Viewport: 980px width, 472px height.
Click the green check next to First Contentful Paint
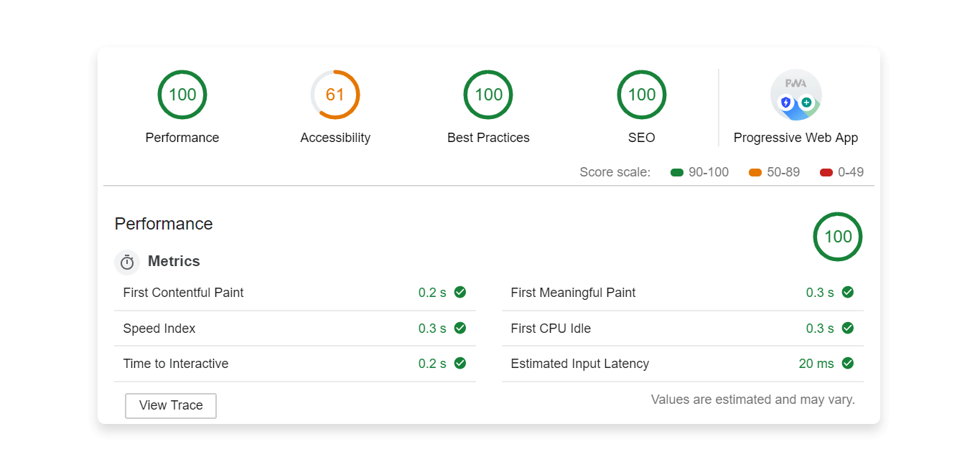coord(460,292)
